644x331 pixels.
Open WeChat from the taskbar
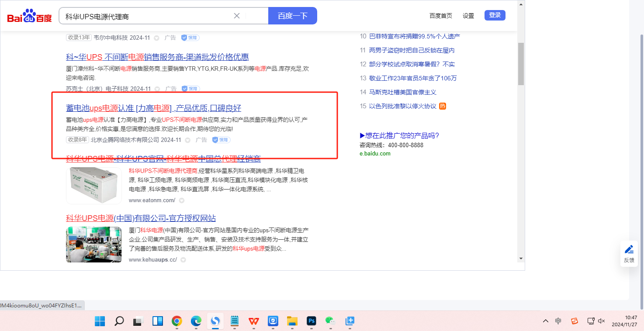(x=330, y=321)
